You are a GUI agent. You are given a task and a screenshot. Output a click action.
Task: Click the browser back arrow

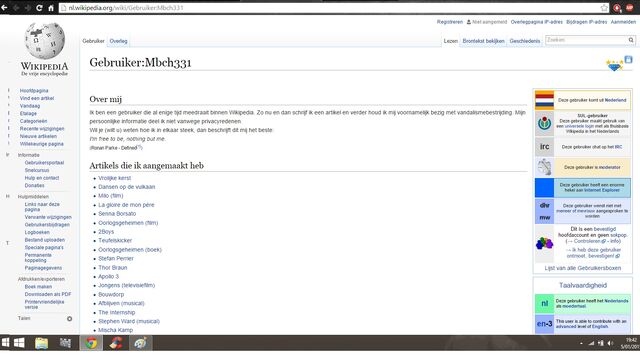click(x=4, y=8)
